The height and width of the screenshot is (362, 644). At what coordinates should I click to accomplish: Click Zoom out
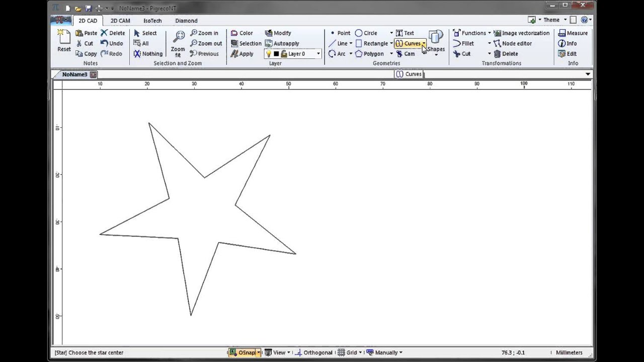coord(206,43)
